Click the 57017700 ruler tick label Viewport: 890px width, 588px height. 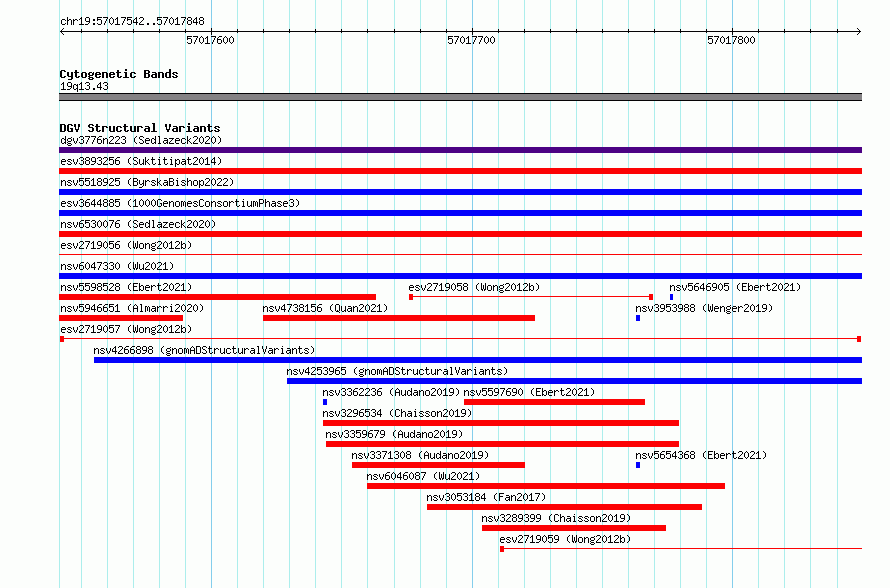[x=471, y=40]
